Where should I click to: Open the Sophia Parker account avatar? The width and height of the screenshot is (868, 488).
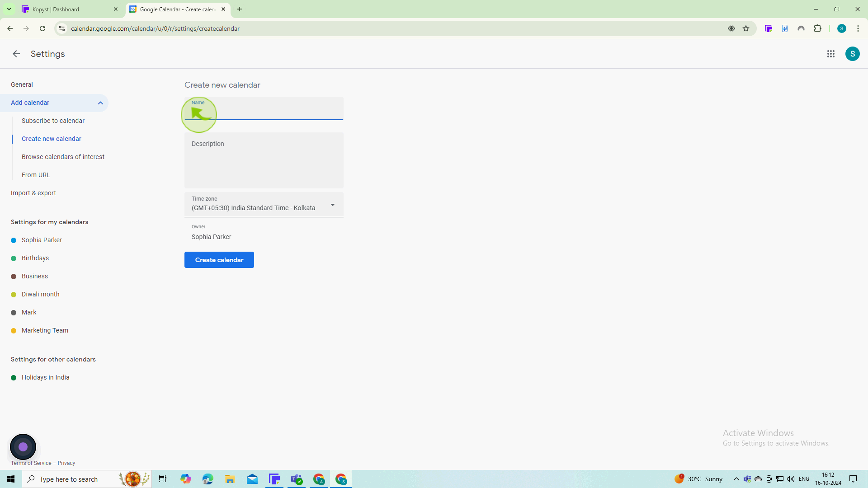click(x=853, y=54)
